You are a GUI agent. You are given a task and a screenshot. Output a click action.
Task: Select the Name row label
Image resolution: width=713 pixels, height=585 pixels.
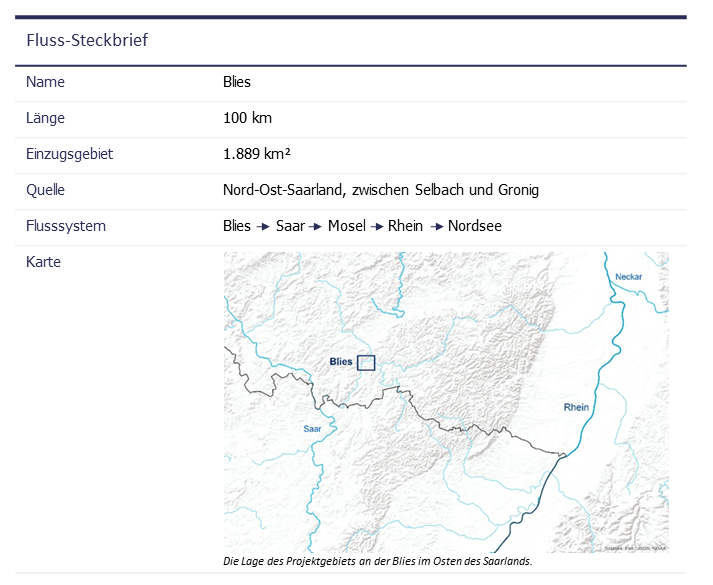pos(45,82)
